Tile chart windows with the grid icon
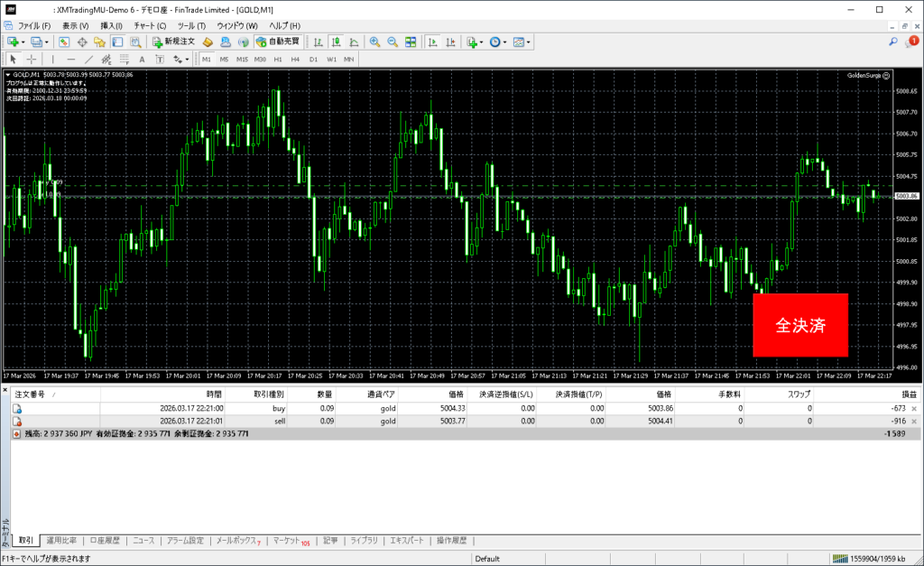The image size is (924, 566). pos(411,42)
